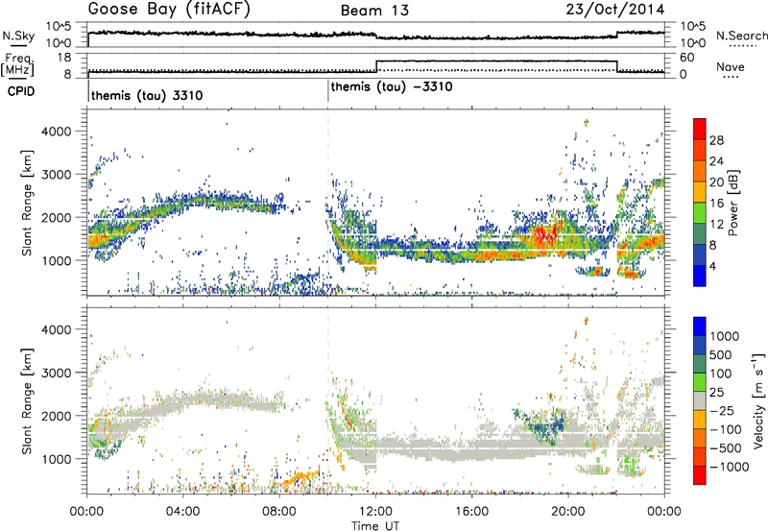Click the '-25' label on Velocity color bar
768x532 pixels.
tap(722, 411)
